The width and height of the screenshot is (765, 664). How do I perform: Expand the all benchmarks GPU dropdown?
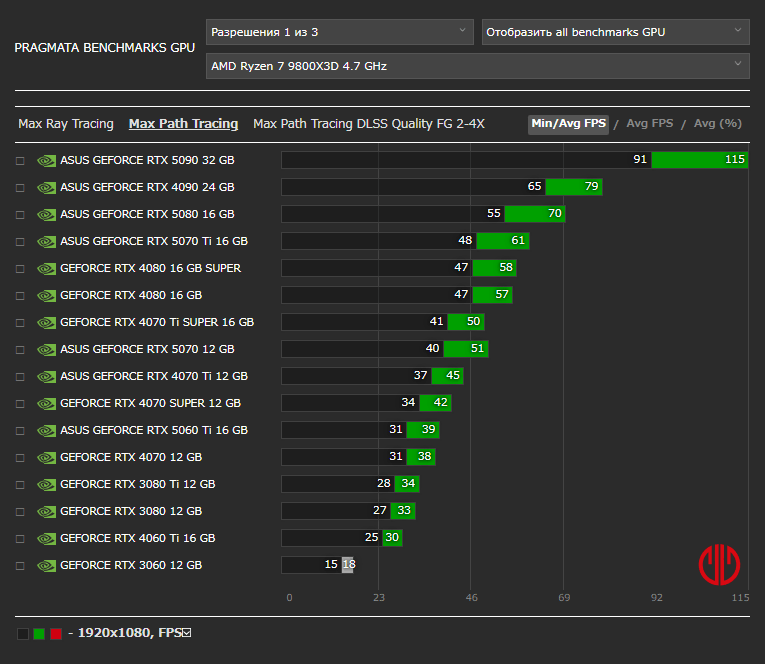615,32
